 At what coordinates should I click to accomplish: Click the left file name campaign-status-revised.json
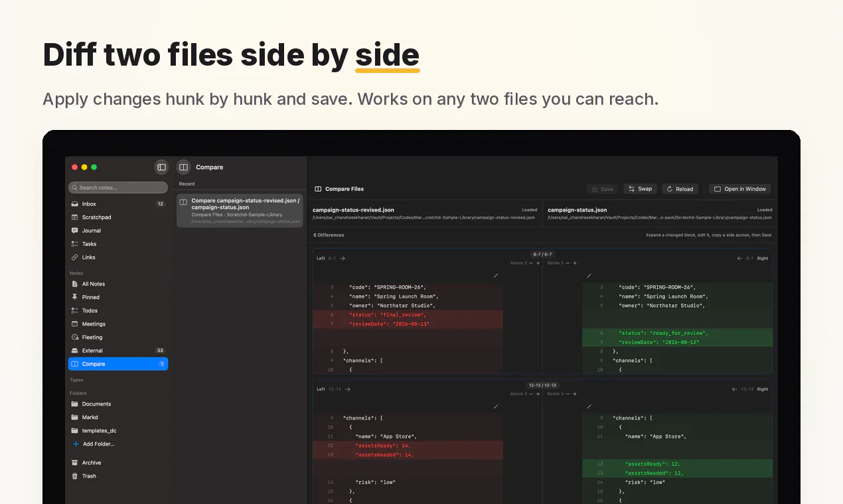click(353, 210)
